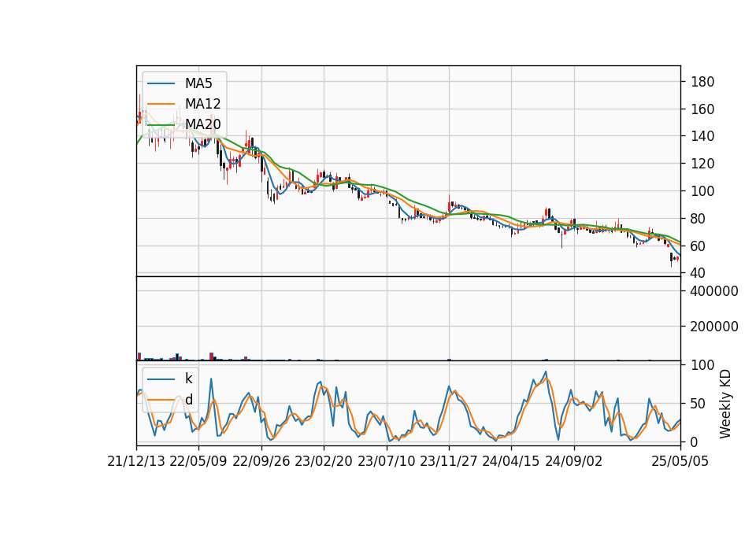Click the orange MA12 legend line sample
This screenshot has width=756, height=543.
point(161,104)
